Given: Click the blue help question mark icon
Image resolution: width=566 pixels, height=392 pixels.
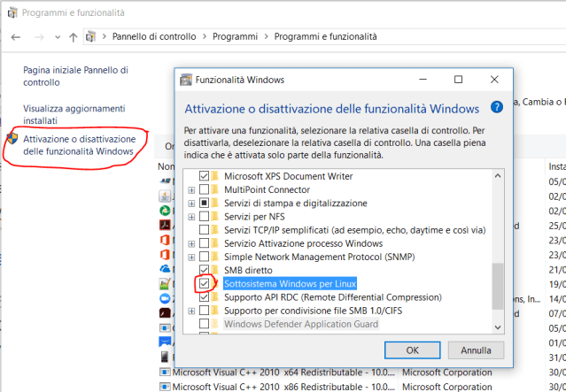Looking at the screenshot, I should [x=496, y=107].
